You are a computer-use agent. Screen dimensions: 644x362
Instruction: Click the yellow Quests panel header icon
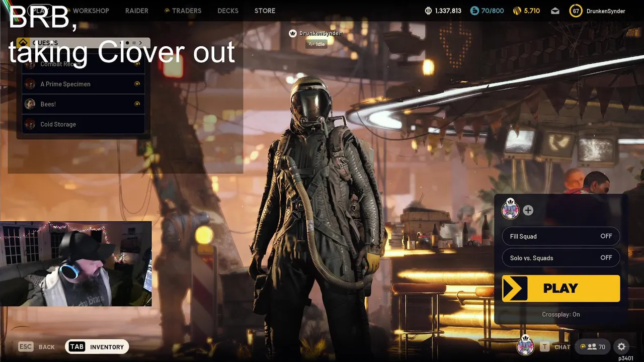pyautogui.click(x=23, y=43)
